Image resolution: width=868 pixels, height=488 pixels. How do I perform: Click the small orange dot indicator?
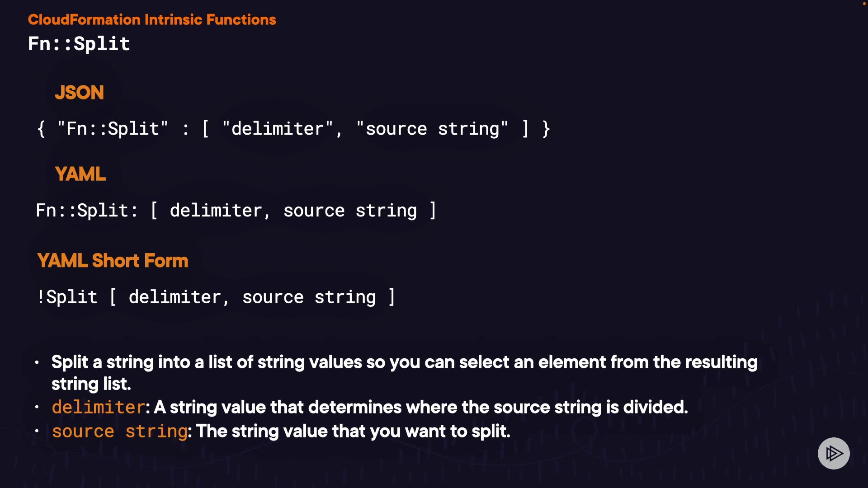pyautogui.click(x=864, y=4)
